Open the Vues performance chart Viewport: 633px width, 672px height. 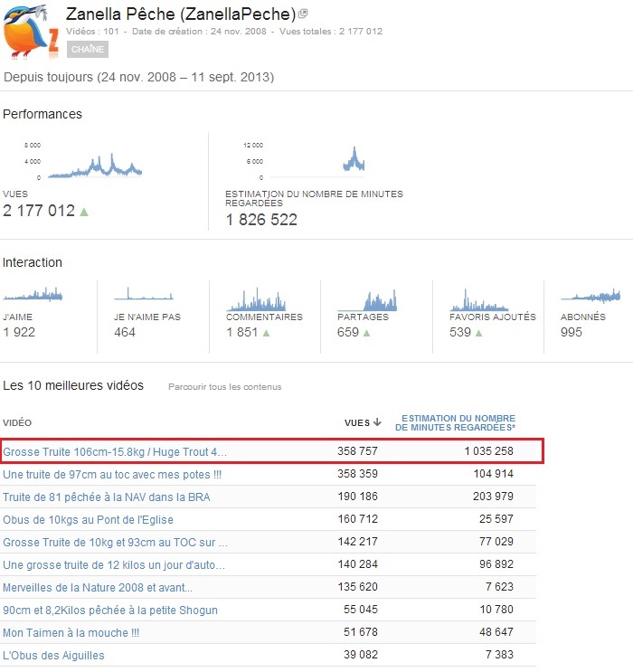pos(83,162)
